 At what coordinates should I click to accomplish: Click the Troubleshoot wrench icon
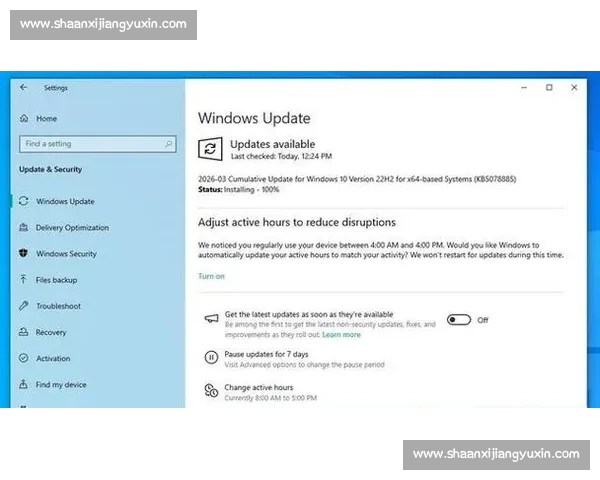coord(24,306)
